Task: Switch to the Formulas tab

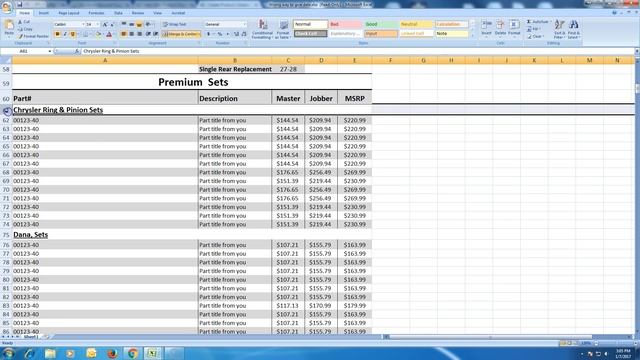Action: (x=96, y=13)
